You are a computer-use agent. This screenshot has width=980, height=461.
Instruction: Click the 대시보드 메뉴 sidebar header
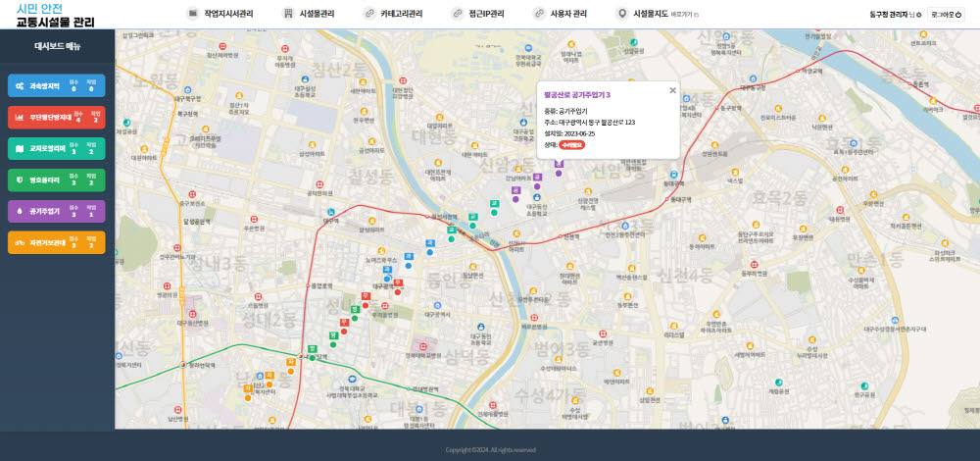[57, 46]
